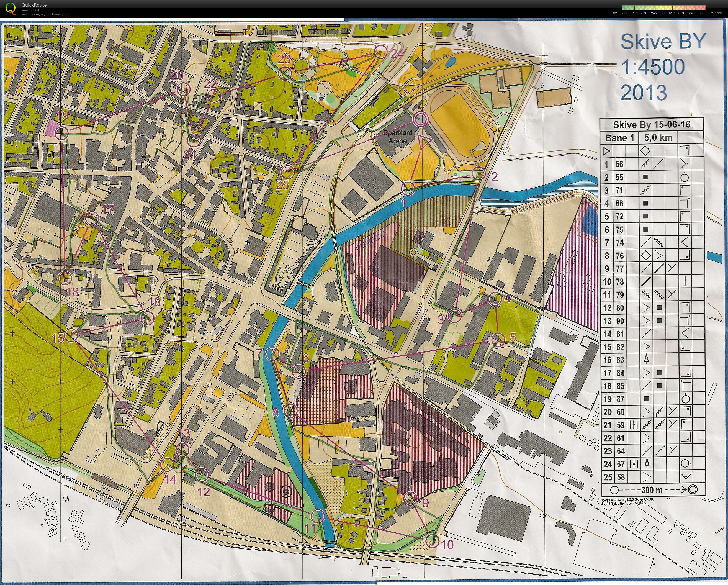
Task: Select control circle 15 on the map
Action: [x=71, y=335]
